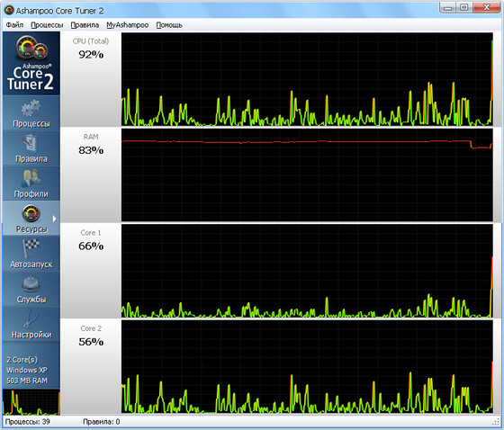Screen dimensions: 504x430
Task: Open the Профили people icon
Action: (x=31, y=178)
